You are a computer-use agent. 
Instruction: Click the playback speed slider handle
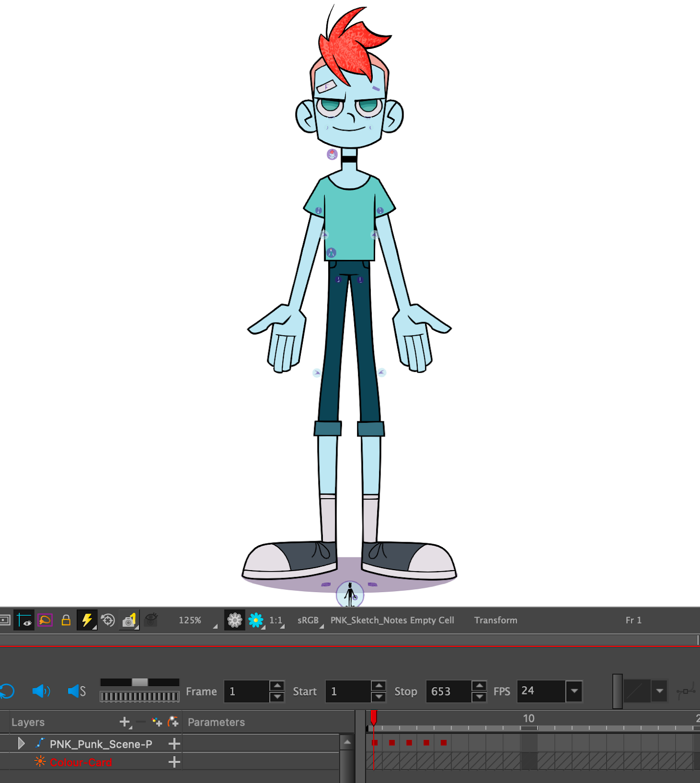click(x=140, y=682)
